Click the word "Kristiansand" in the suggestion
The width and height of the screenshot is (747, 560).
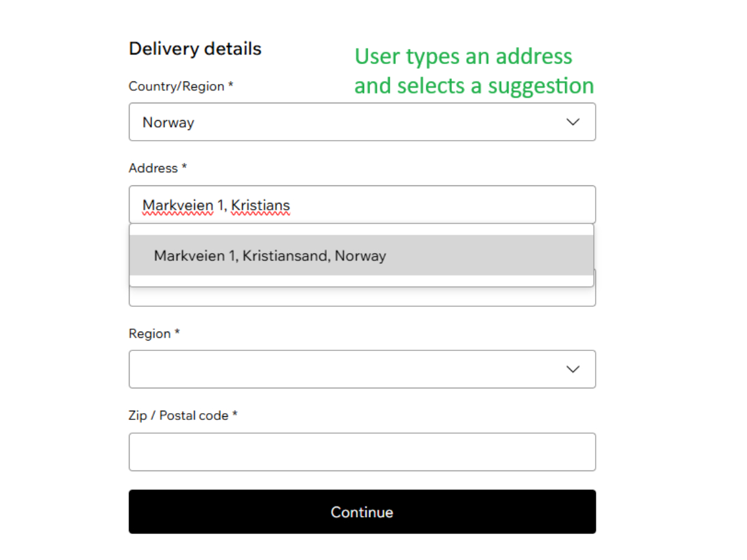tap(284, 256)
